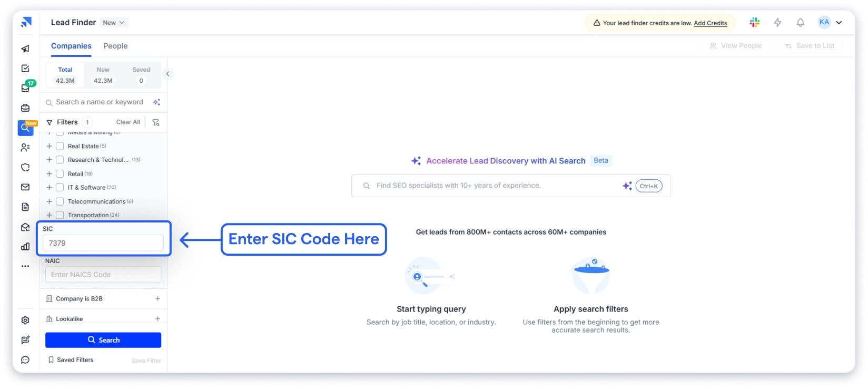Click the lightning bolt icon in header
868x388 pixels.
tap(777, 22)
